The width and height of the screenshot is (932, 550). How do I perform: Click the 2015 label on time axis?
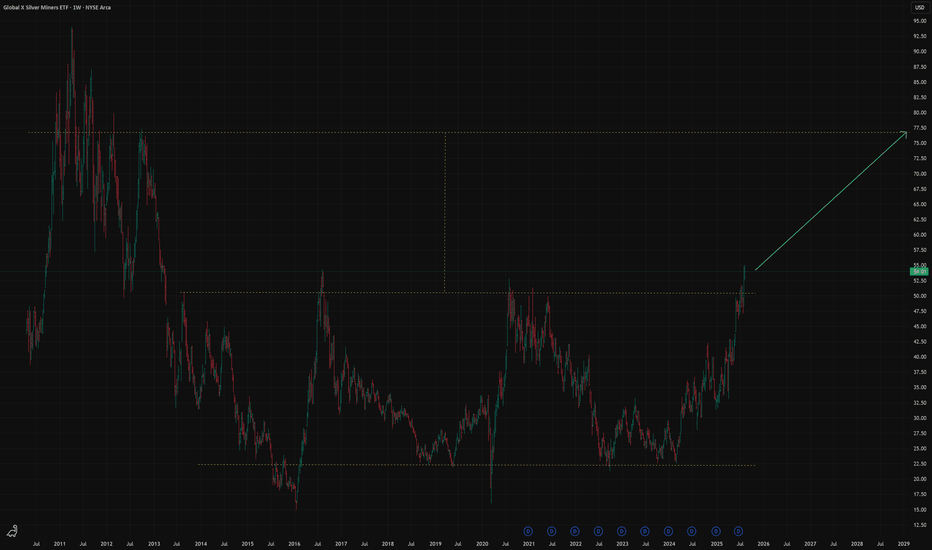tap(247, 543)
